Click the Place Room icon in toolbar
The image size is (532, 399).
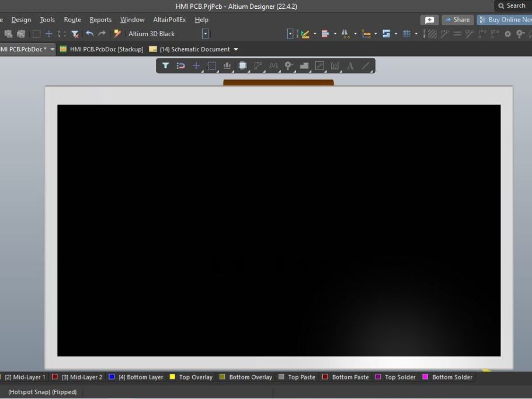click(x=386, y=33)
